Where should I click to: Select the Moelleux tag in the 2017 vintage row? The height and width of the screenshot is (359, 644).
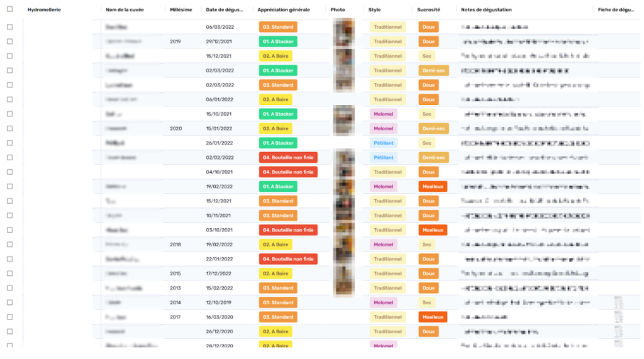tap(433, 317)
